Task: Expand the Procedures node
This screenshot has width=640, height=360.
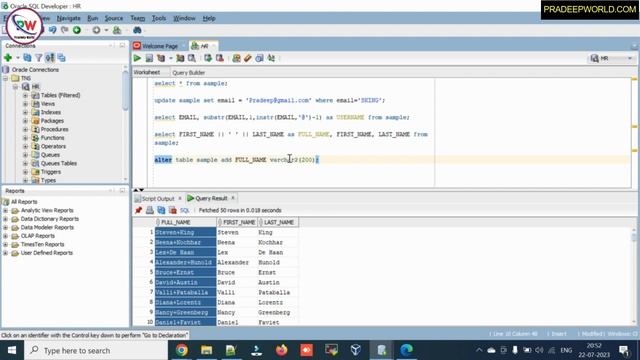Action: (x=25, y=129)
